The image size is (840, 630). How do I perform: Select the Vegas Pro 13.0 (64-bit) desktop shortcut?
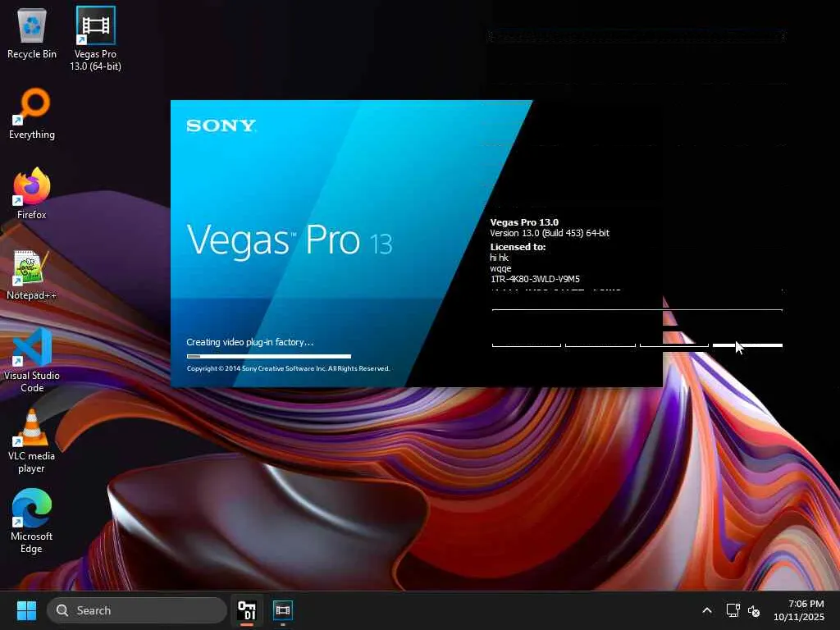click(95, 39)
